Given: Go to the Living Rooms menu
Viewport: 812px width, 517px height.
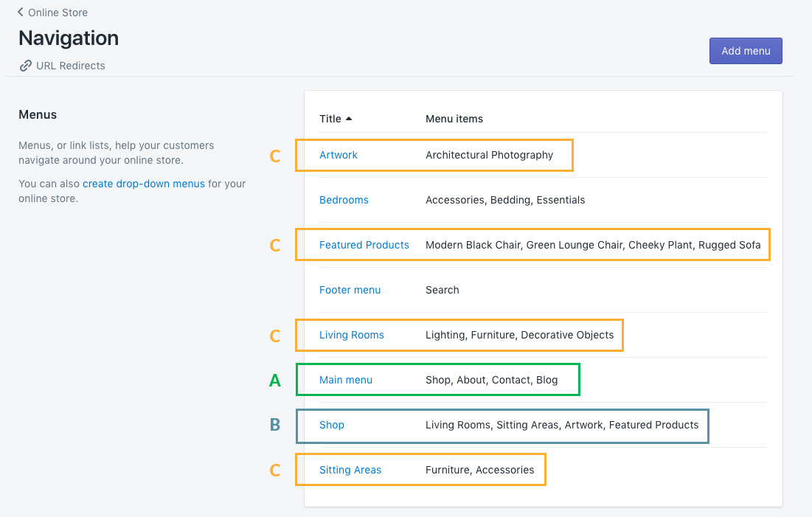Looking at the screenshot, I should (x=351, y=335).
